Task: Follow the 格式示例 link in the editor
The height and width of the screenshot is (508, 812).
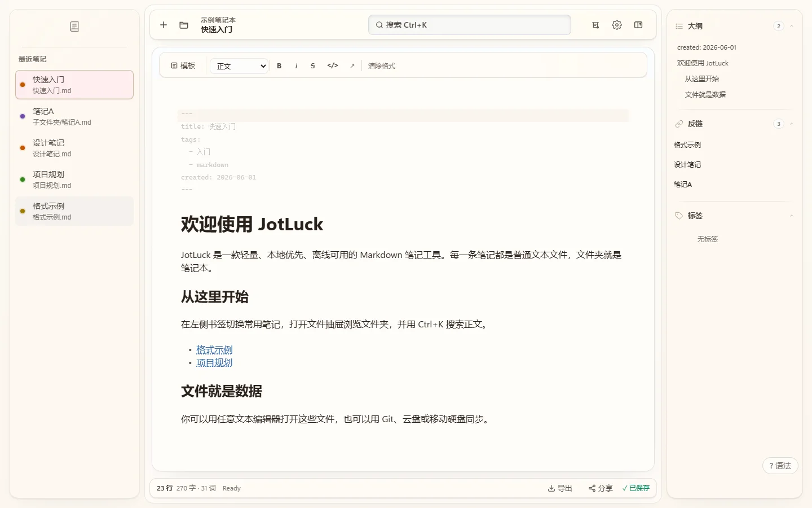Action: click(214, 350)
